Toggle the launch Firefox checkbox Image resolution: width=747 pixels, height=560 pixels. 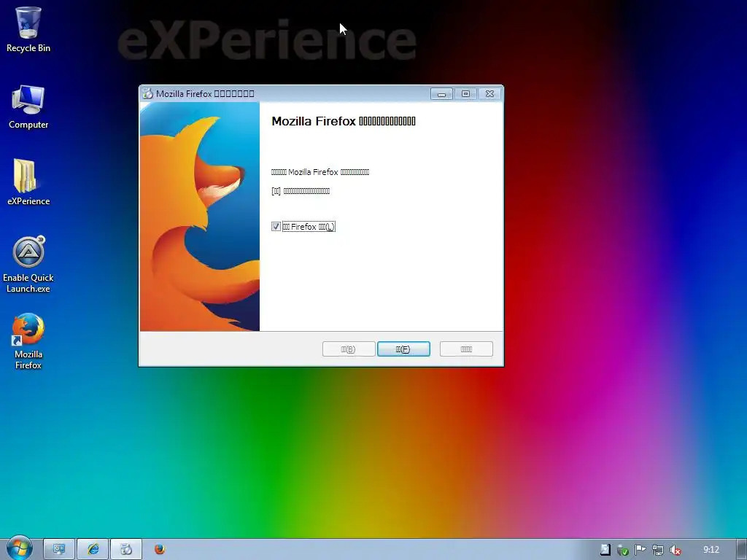pos(276,227)
